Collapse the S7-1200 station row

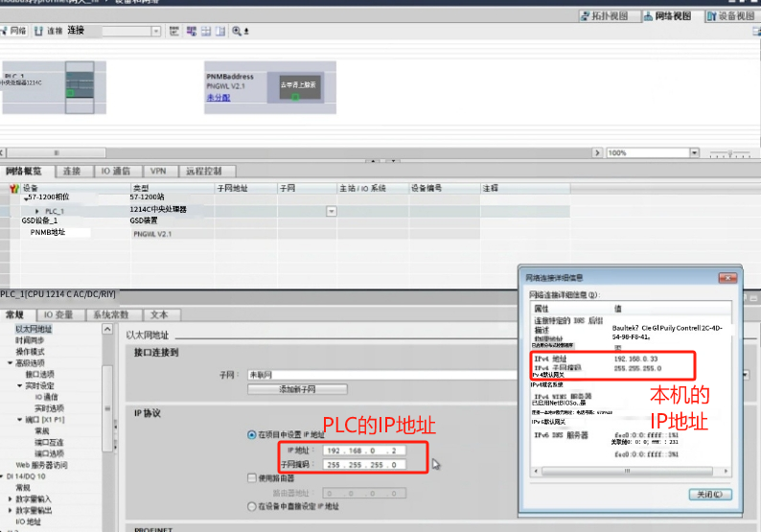click(26, 198)
